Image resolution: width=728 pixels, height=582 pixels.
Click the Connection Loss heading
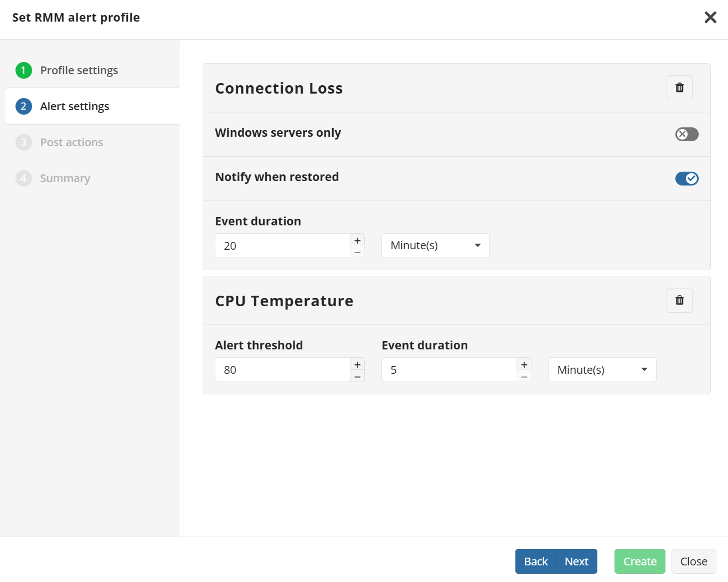coord(279,88)
